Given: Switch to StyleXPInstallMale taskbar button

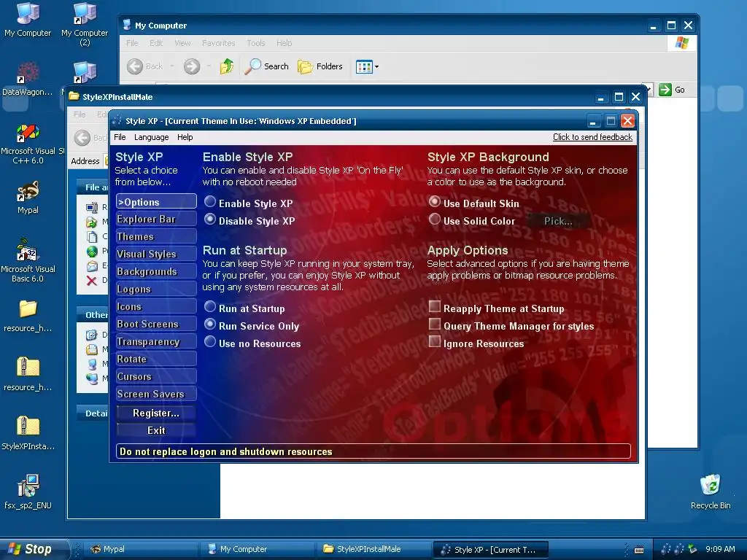Looking at the screenshot, I should (x=373, y=549).
